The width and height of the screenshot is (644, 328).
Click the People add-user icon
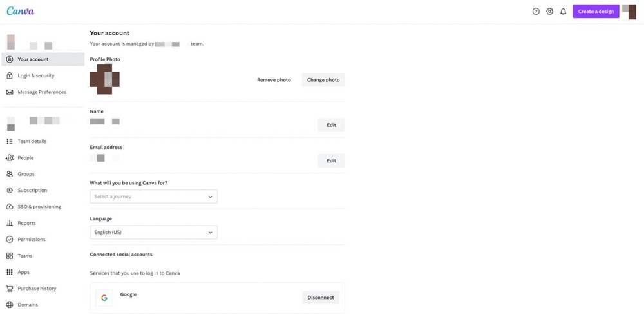coord(10,158)
